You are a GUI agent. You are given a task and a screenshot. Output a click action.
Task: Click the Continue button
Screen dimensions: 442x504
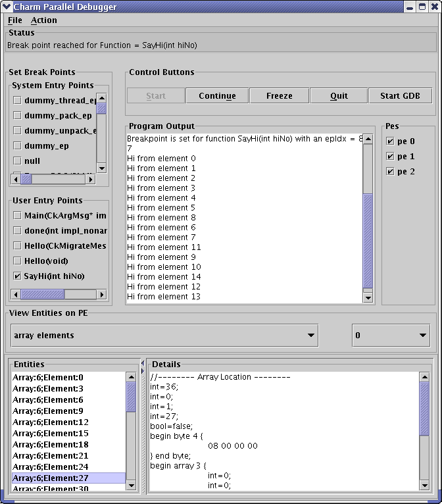click(217, 96)
